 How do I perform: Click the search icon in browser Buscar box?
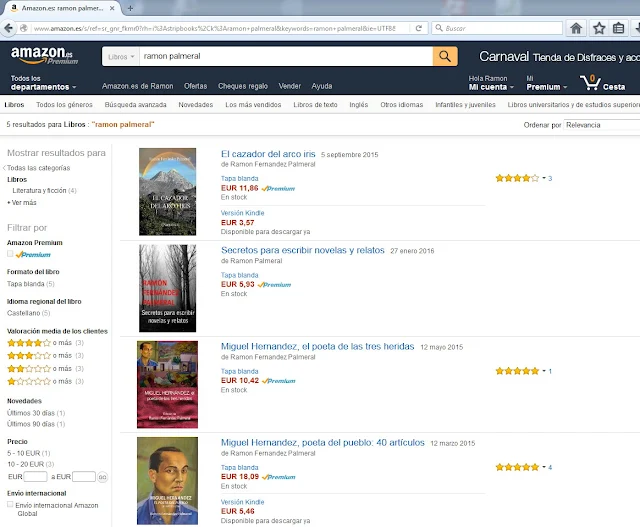click(x=439, y=28)
